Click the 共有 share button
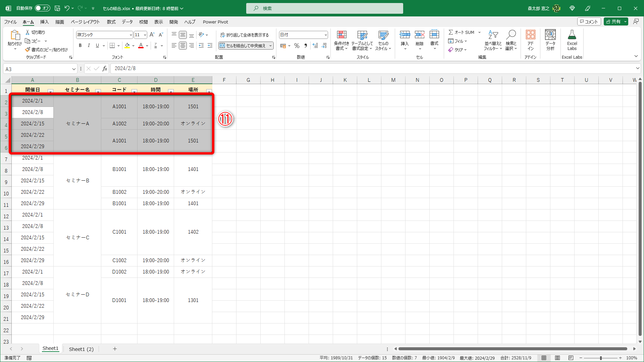Screen dimensions: 644x362 (613, 21)
